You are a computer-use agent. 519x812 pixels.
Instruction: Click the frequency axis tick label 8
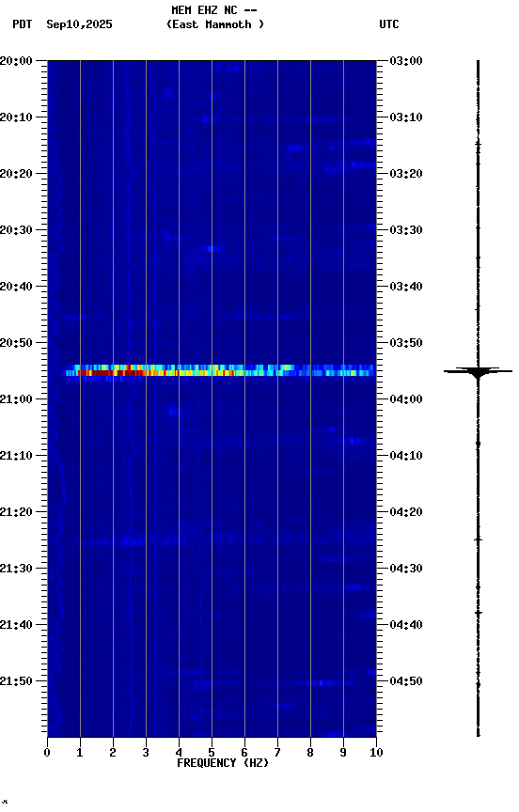pos(310,753)
